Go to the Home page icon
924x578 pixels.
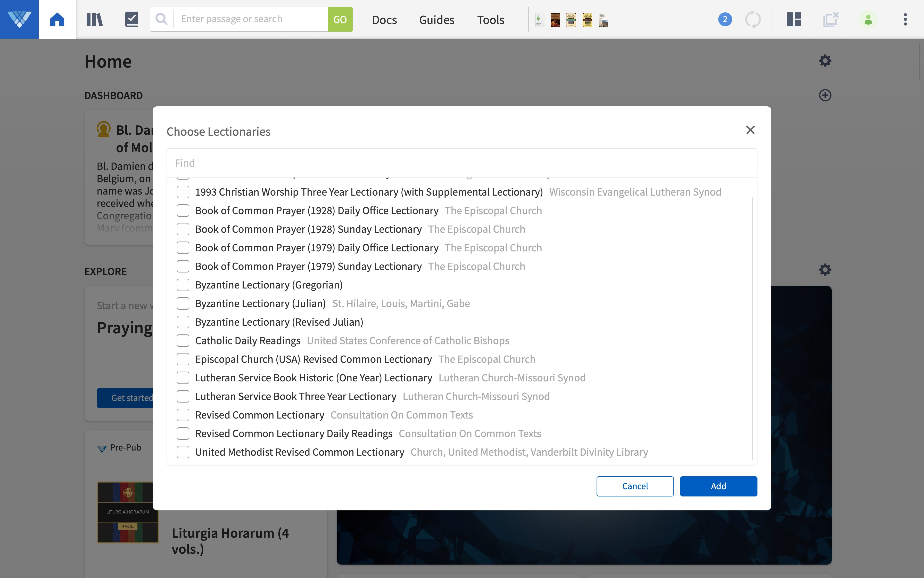pos(57,19)
